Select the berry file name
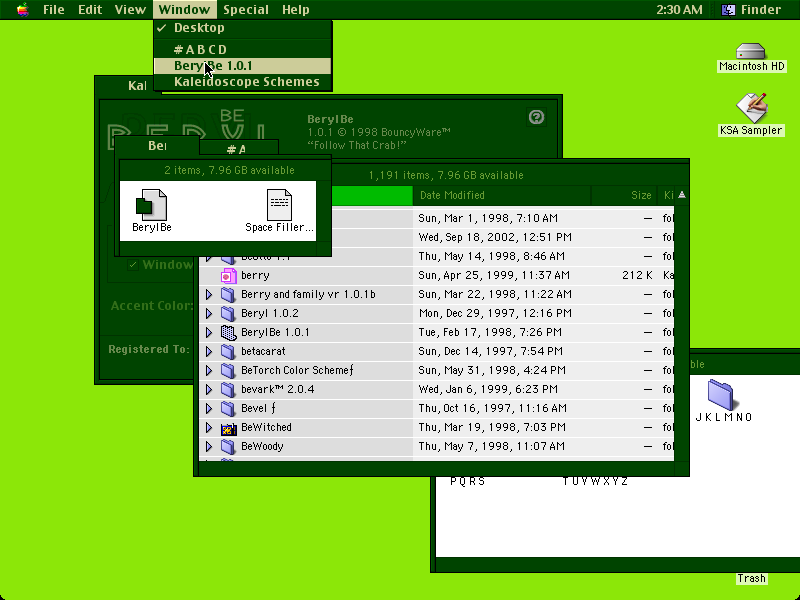This screenshot has width=800, height=600. click(255, 276)
